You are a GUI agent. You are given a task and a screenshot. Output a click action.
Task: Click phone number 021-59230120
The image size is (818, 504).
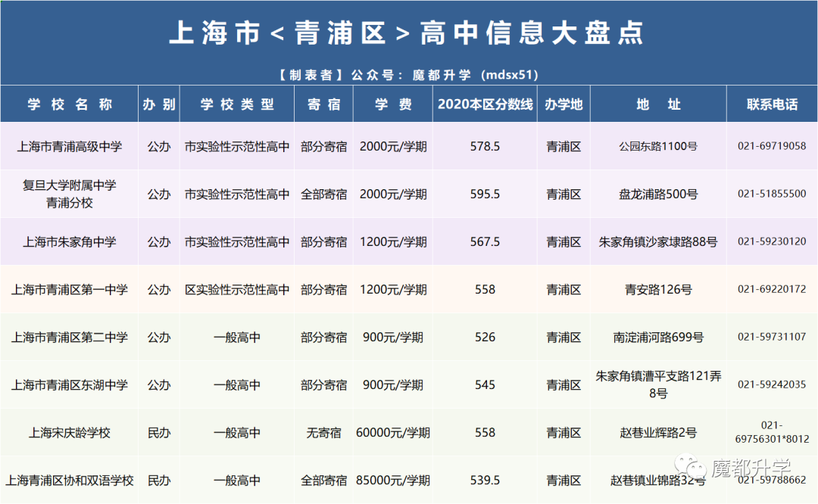772,242
